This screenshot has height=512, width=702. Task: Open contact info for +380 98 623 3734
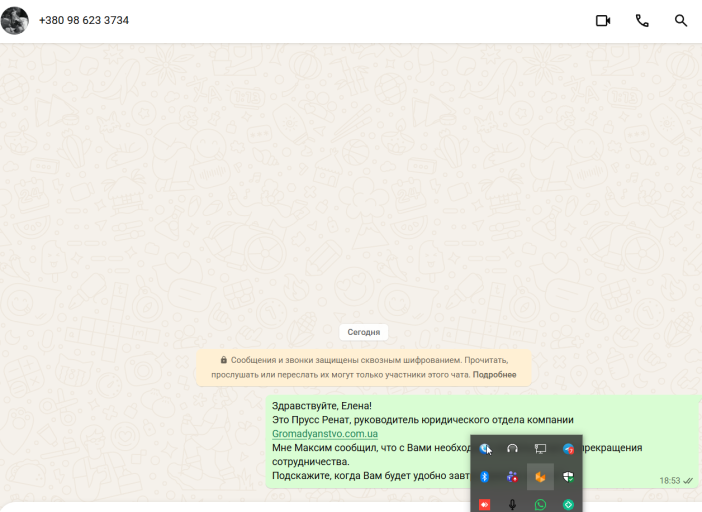[x=84, y=20]
